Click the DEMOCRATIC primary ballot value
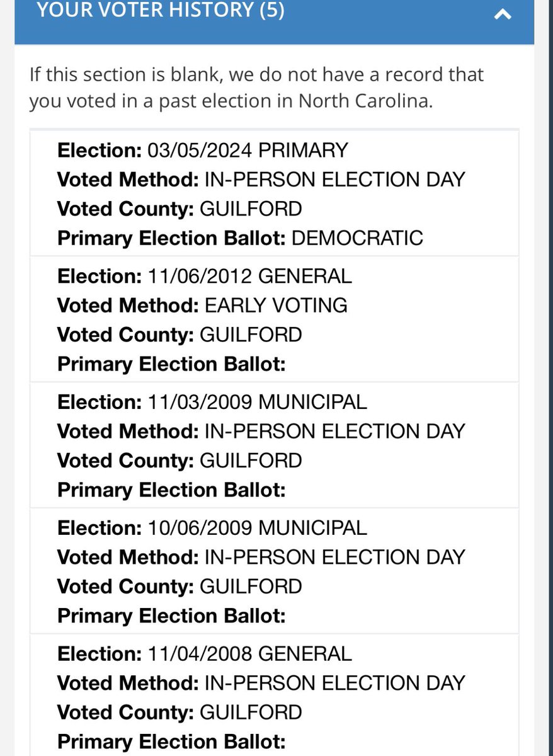The height and width of the screenshot is (756, 553). pos(358,238)
